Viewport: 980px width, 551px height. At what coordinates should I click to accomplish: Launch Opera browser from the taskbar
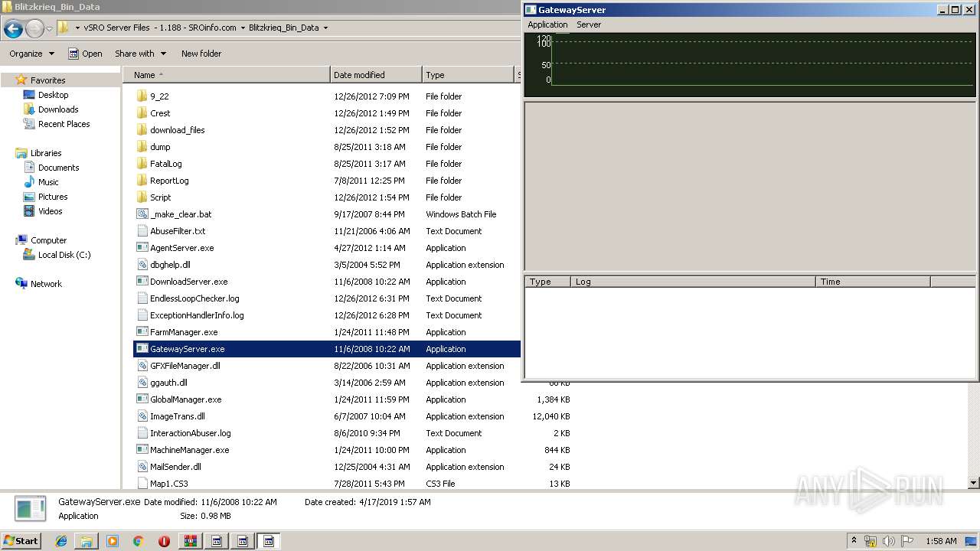[x=164, y=541]
